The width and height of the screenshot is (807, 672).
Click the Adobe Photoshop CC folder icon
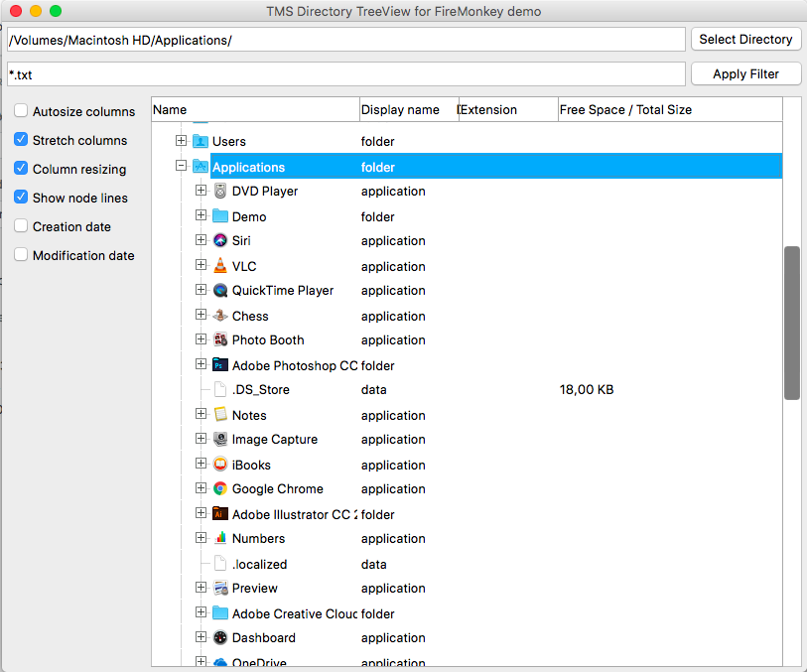[x=220, y=364]
